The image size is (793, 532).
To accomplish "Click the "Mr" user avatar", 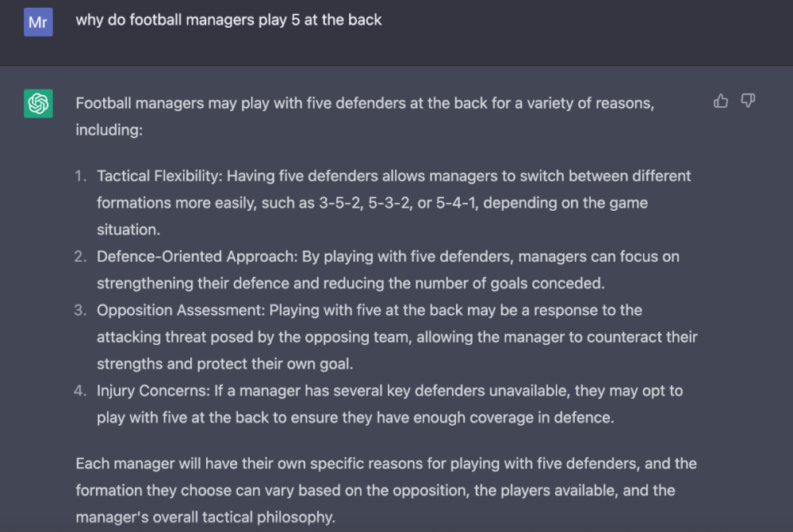I will [x=38, y=21].
